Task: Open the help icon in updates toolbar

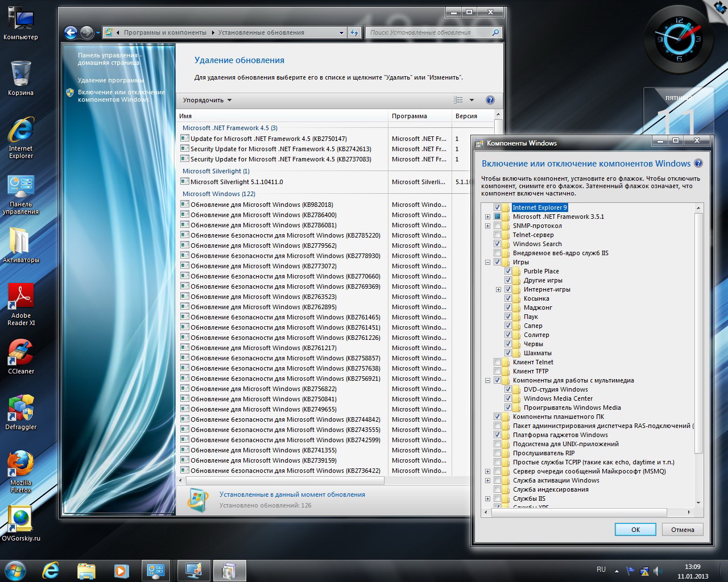Action: (490, 100)
